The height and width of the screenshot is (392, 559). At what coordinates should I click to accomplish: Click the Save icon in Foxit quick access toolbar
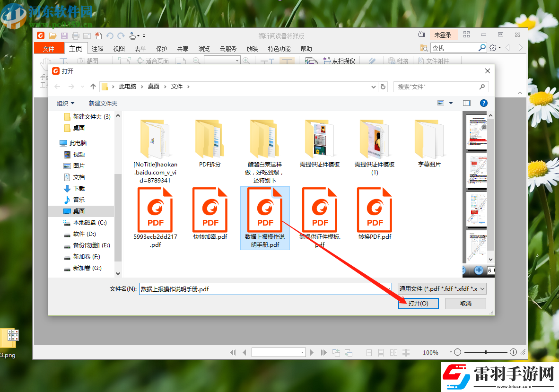click(x=64, y=35)
